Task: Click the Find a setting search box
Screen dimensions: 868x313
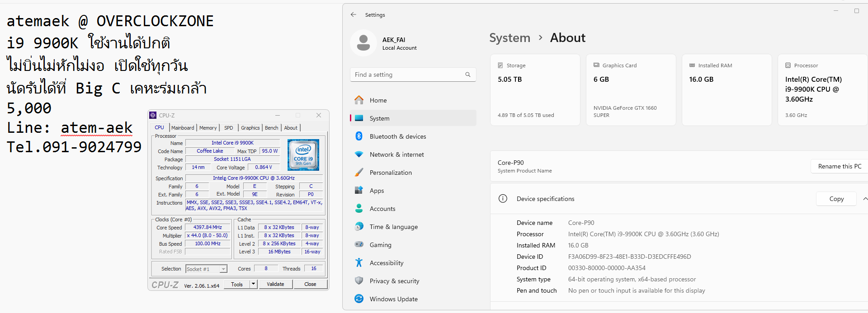Action: pos(413,75)
